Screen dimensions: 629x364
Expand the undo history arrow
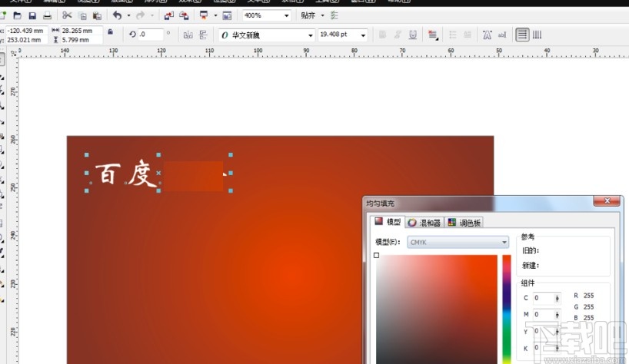click(x=128, y=15)
